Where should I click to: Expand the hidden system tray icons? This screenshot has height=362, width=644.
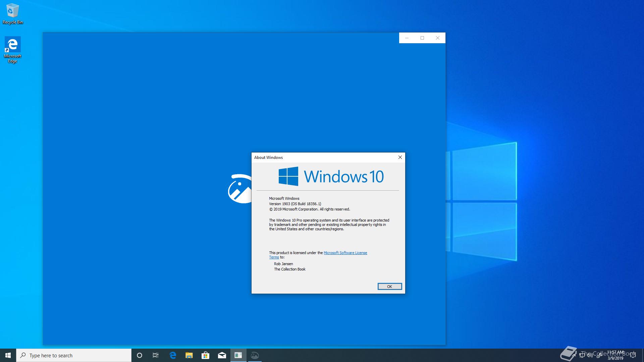coord(574,355)
